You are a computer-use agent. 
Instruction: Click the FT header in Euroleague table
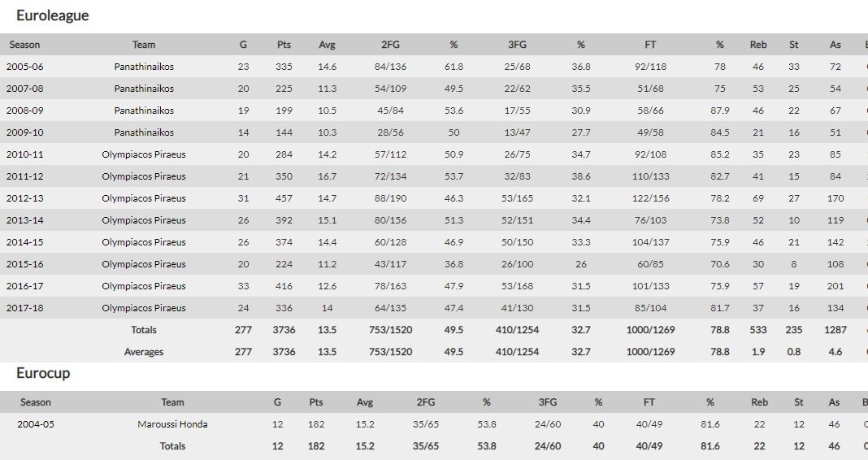click(650, 45)
